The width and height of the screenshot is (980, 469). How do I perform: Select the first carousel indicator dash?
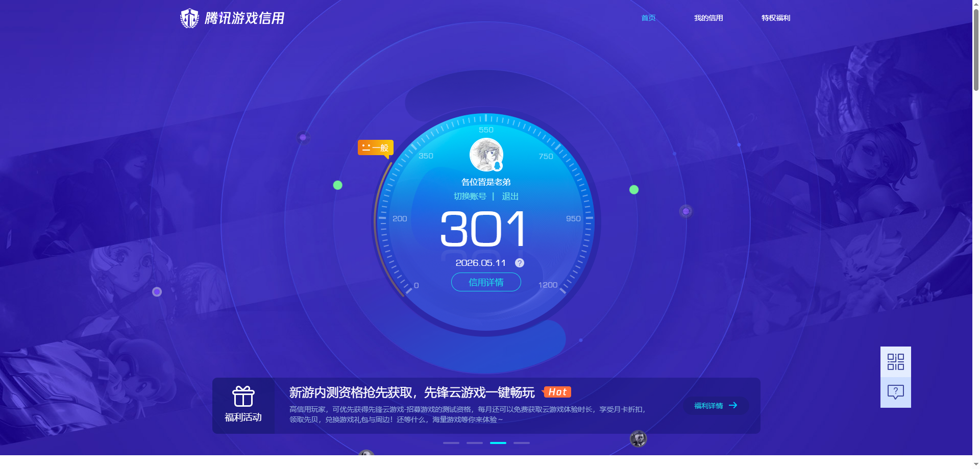[451, 443]
